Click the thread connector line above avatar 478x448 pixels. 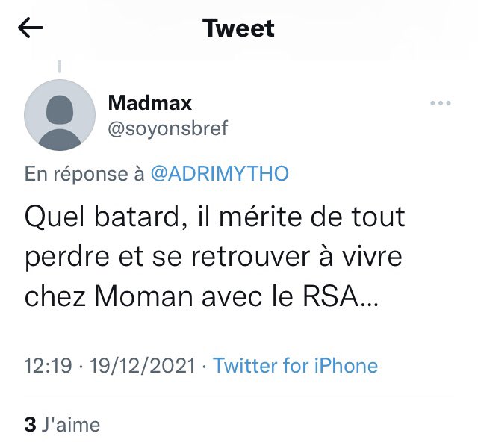pos(59,67)
